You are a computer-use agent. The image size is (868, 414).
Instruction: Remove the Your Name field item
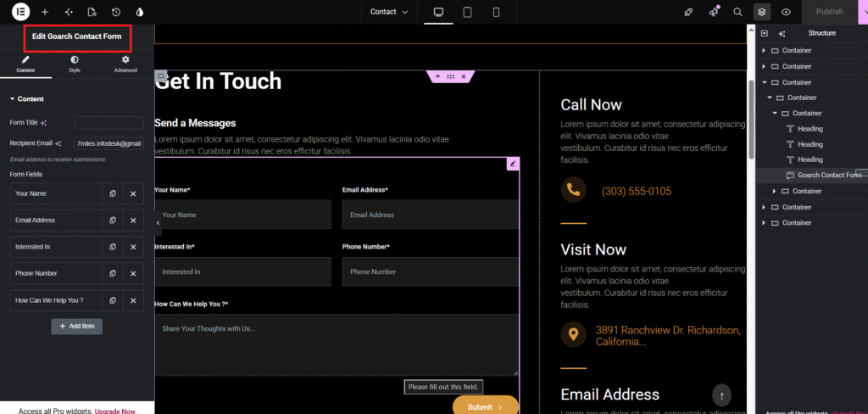point(133,194)
